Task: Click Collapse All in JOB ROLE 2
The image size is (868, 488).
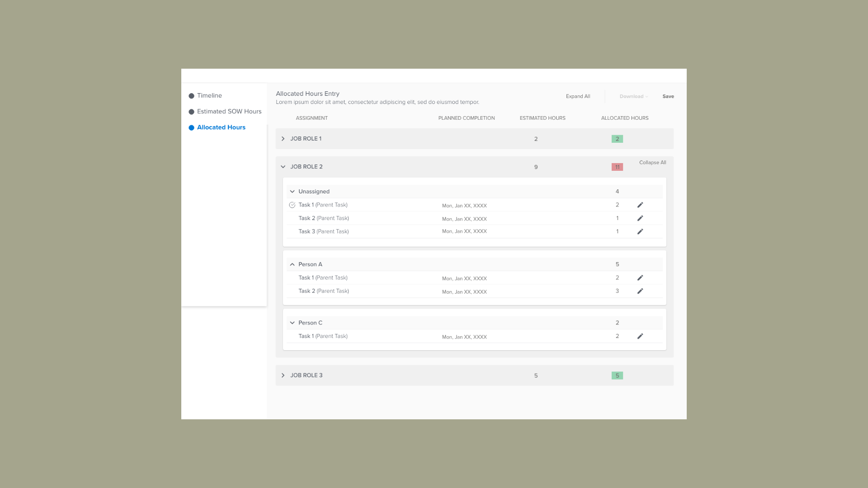Action: (652, 163)
